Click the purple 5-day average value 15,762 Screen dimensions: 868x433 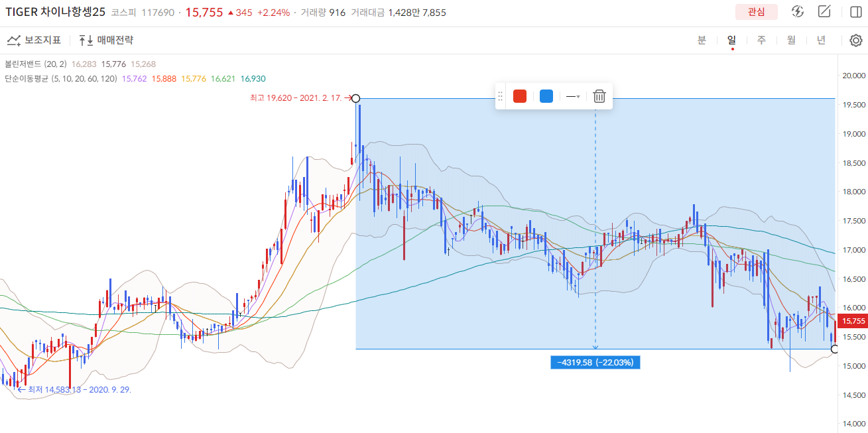click(135, 78)
